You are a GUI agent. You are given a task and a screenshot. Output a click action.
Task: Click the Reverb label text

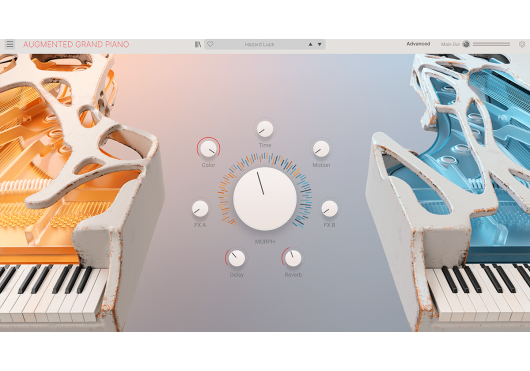click(293, 275)
